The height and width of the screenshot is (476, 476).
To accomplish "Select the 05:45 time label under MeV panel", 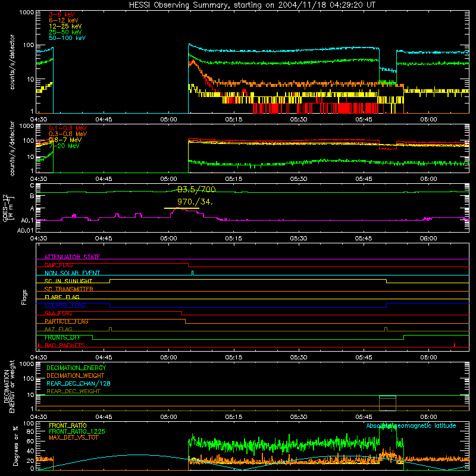I will pos(364,179).
